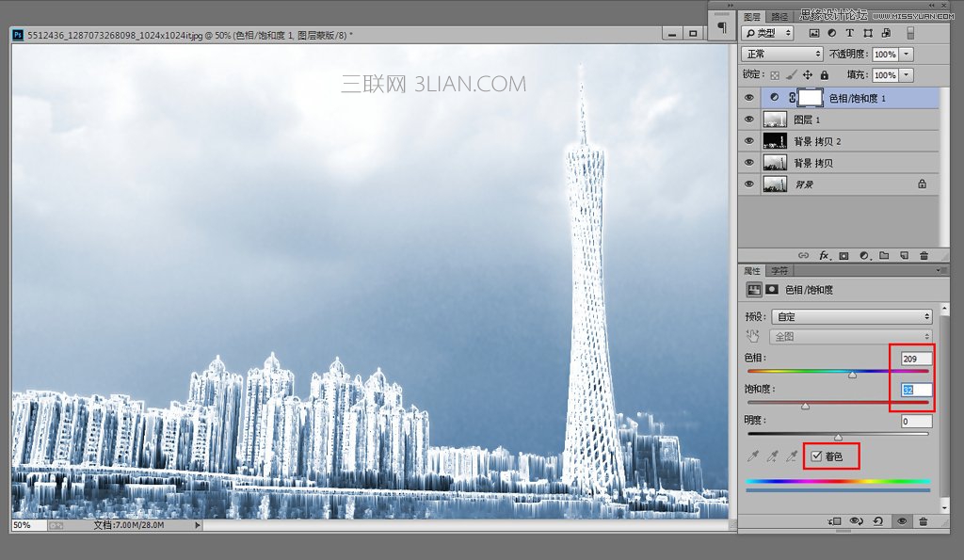This screenshot has width=964, height=560.
Task: Add a layer mask
Action: (x=844, y=255)
